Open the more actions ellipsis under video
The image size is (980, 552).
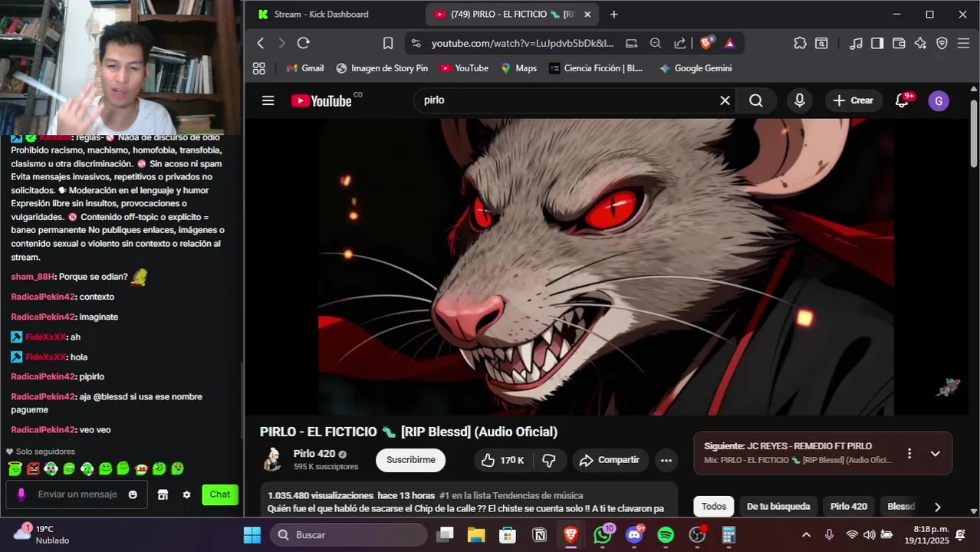tap(666, 460)
